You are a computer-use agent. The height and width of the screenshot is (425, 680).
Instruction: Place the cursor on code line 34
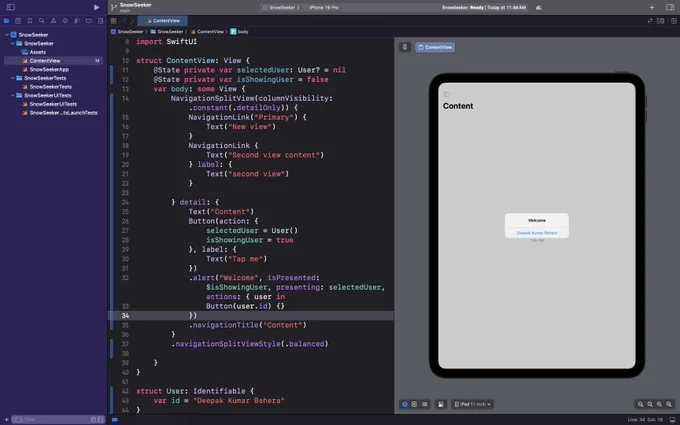(251, 316)
